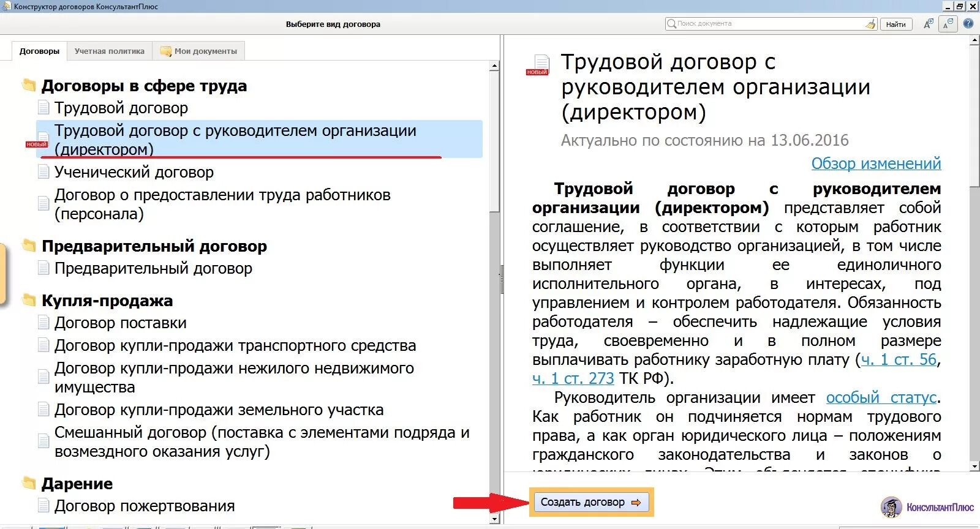Select Трудовой договор in the list

pos(121,108)
